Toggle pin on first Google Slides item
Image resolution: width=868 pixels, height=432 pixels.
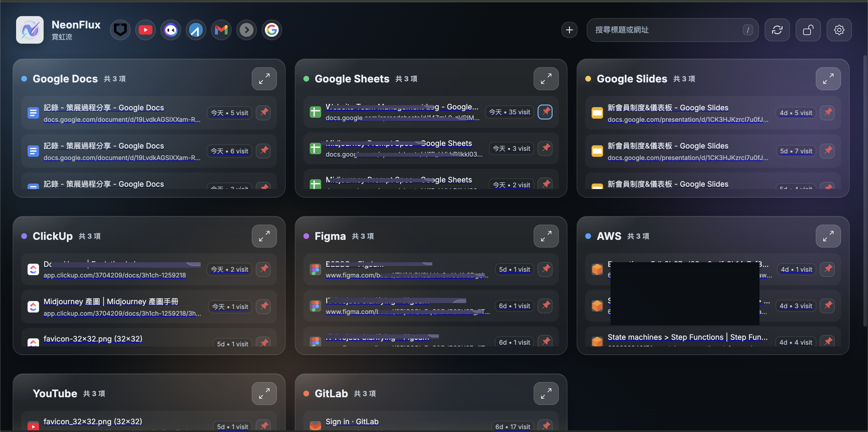(x=827, y=113)
